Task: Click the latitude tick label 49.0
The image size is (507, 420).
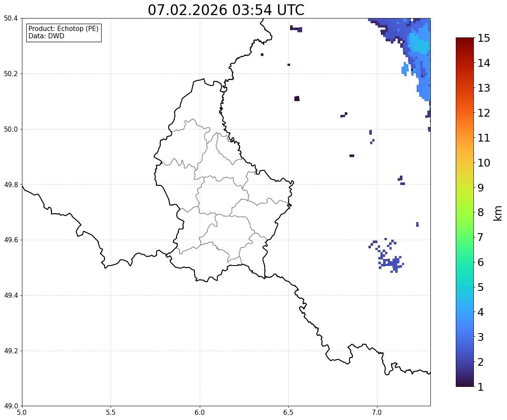Action: point(11,406)
